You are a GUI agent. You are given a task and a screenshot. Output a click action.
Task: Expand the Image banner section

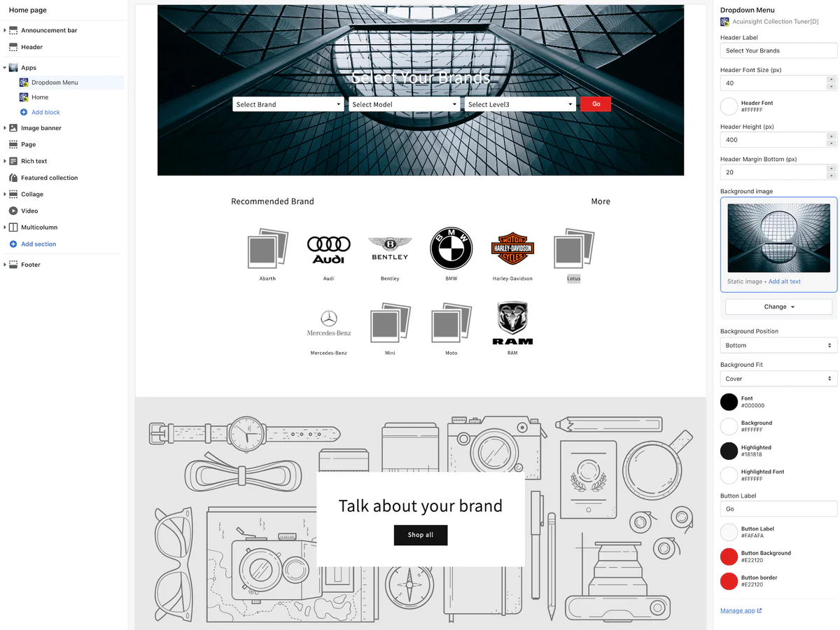click(x=5, y=128)
